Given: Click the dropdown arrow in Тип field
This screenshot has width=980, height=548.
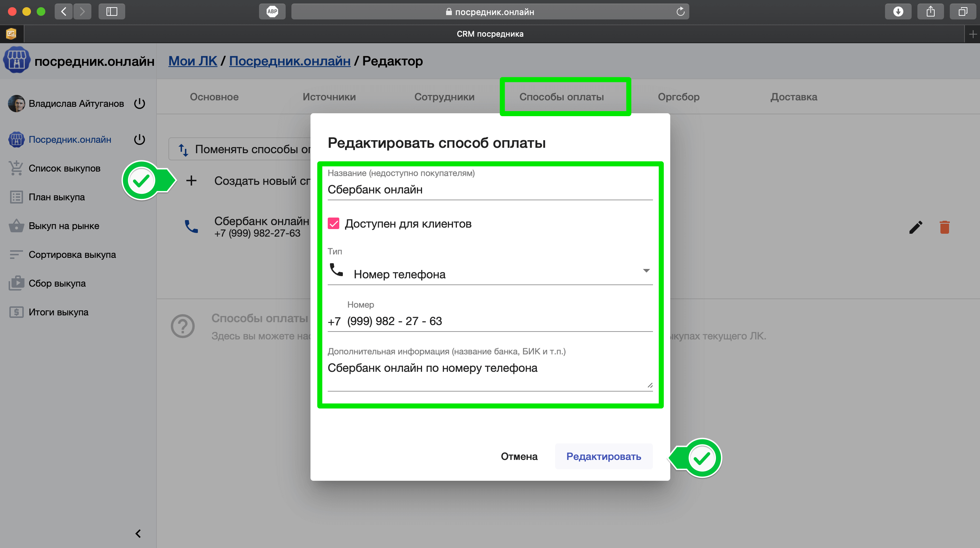Looking at the screenshot, I should tap(646, 271).
